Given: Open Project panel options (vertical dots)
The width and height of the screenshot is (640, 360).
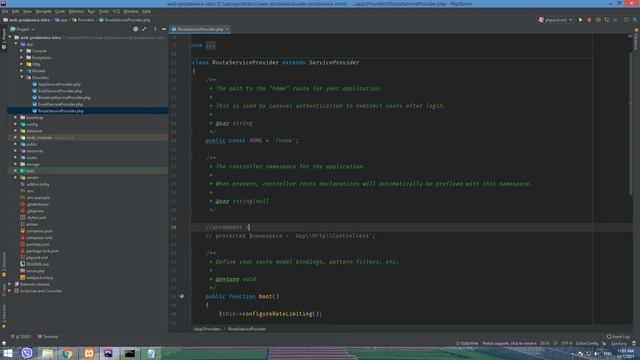Looking at the screenshot, I should 155,29.
